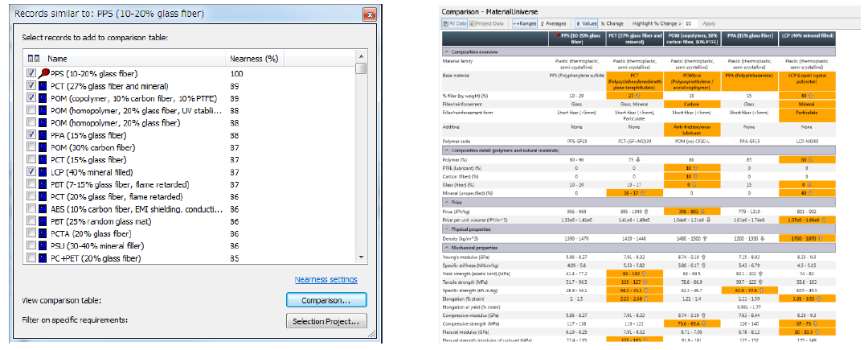Click the record icon for PBT (7-15% glass fiber, flame retarded)

coord(43,184)
